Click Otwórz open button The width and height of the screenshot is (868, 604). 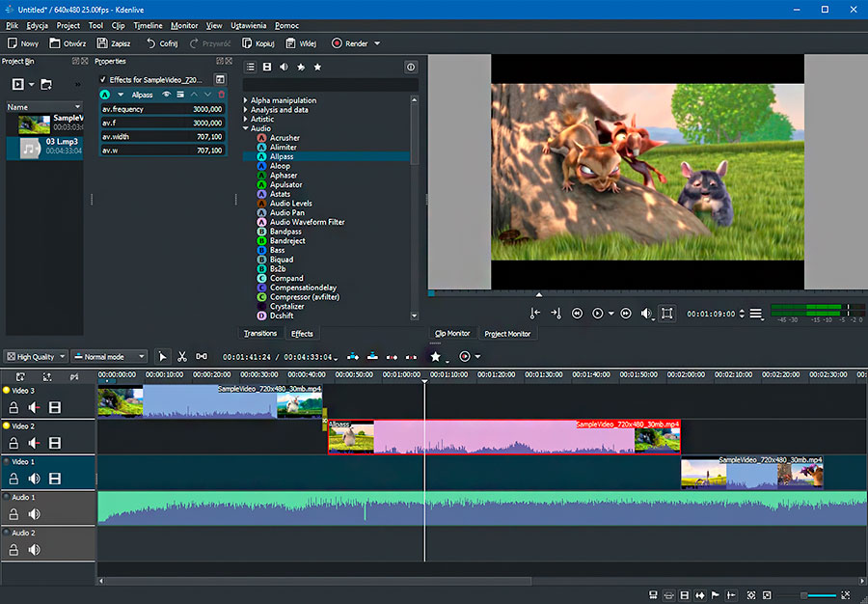(68, 43)
